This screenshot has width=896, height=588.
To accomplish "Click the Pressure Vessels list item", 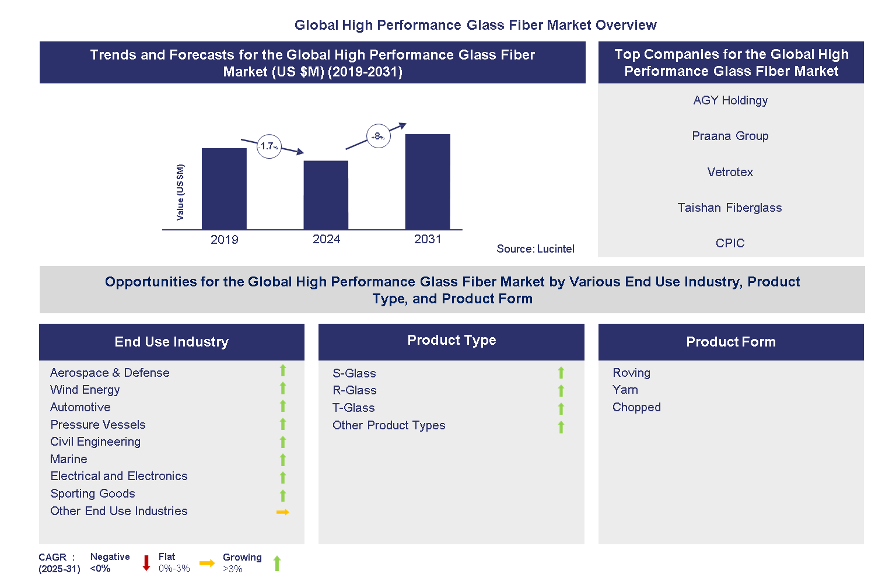I will click(98, 425).
